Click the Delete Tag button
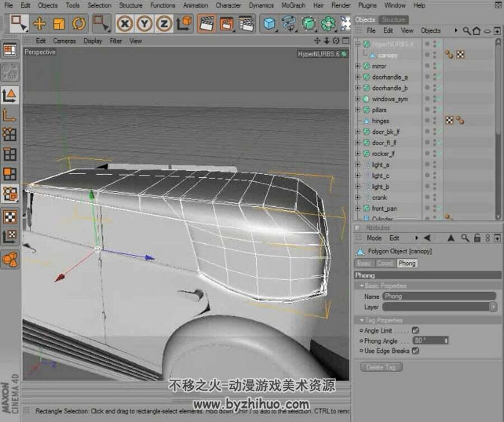Image resolution: width=504 pixels, height=422 pixels. (381, 367)
